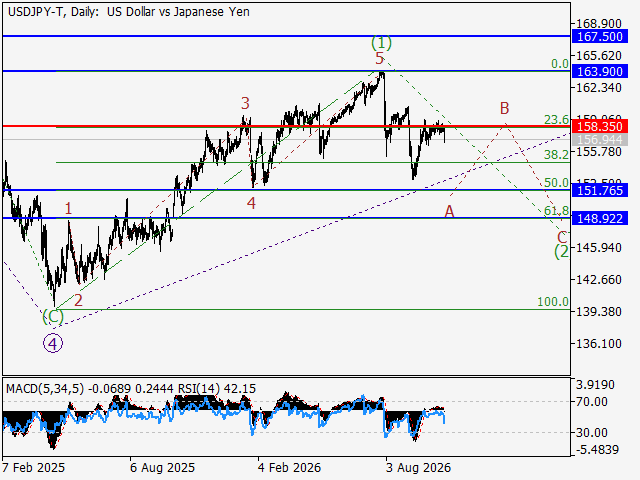Viewport: 640px width, 480px height.
Task: Select the 148.922 price level tag
Action: tap(599, 218)
